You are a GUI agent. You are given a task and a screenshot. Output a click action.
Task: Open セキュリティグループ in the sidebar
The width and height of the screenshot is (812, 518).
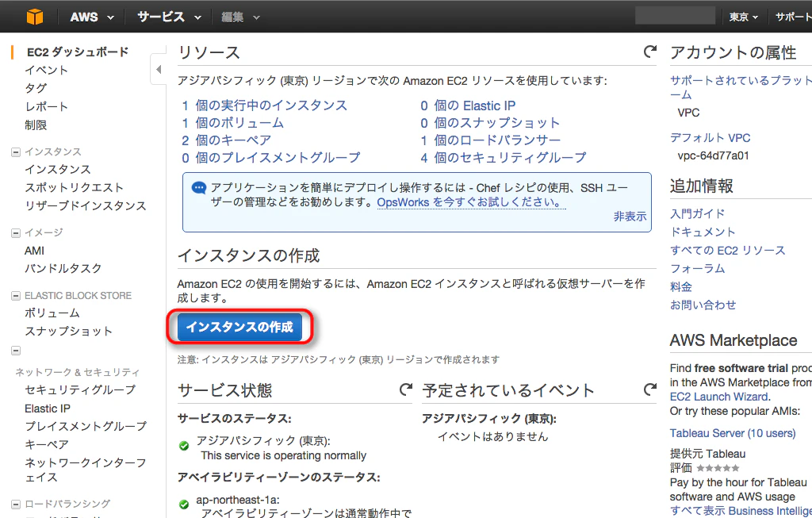coord(80,389)
